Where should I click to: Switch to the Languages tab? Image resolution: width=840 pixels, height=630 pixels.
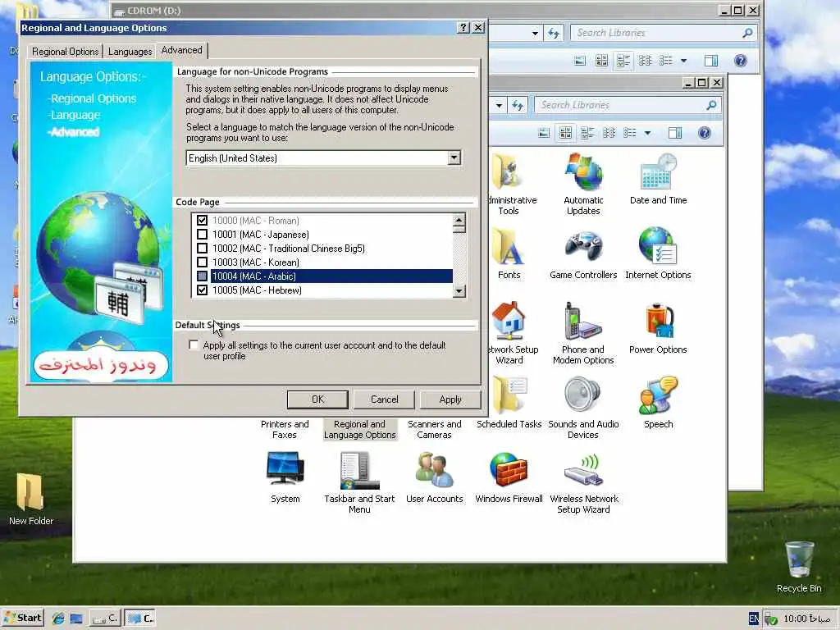coord(130,52)
